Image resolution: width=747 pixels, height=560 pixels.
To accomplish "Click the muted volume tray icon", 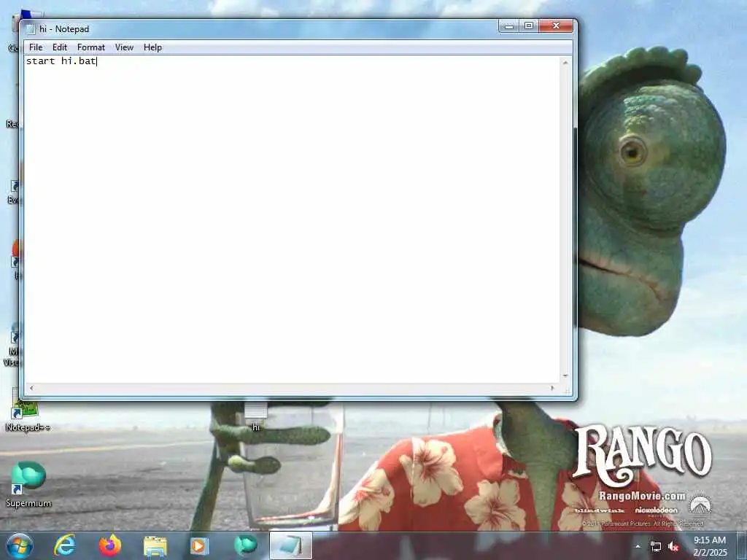I will (673, 547).
